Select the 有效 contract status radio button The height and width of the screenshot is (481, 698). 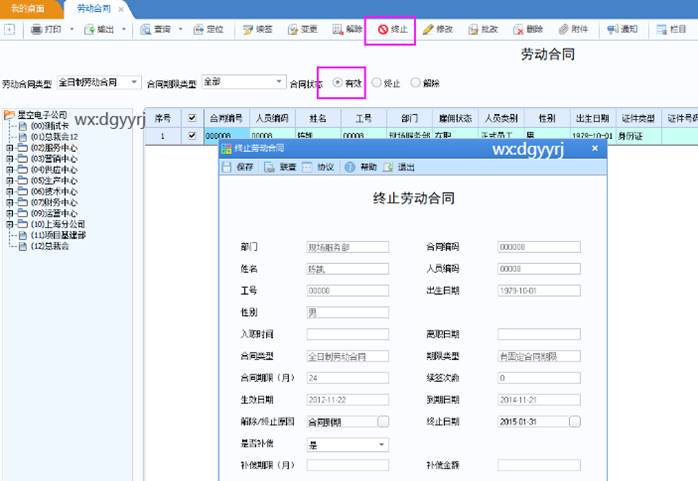point(337,82)
